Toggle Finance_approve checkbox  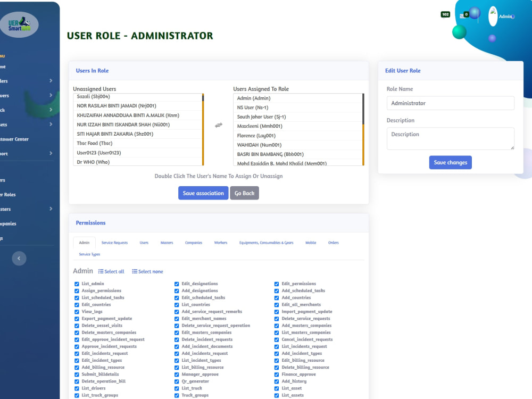click(x=277, y=375)
